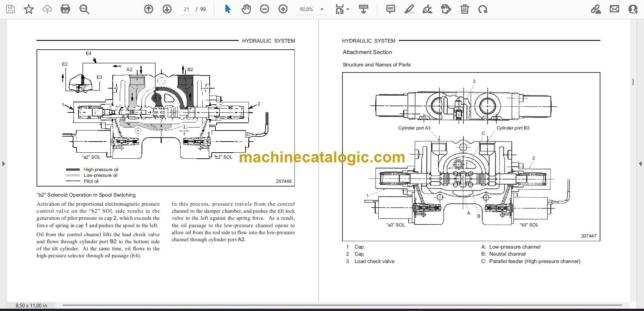The image size is (644, 311).
Task: Click the vertical scrollbar thumb
Action: coord(633,82)
